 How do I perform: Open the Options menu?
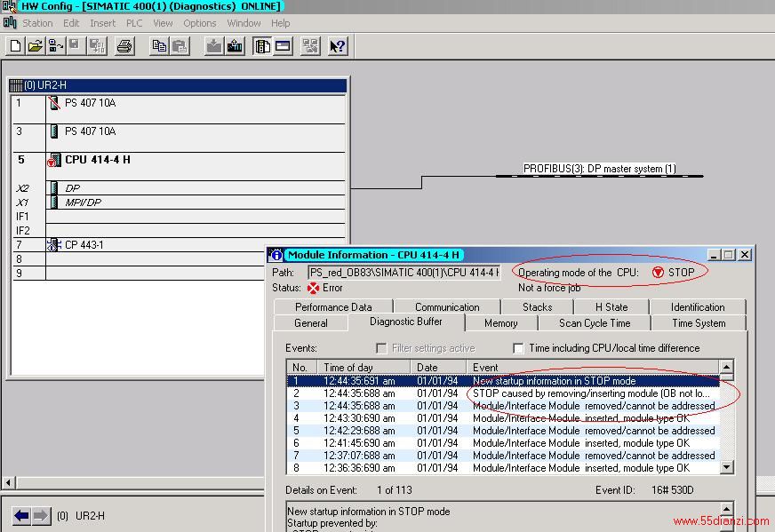coord(200,23)
